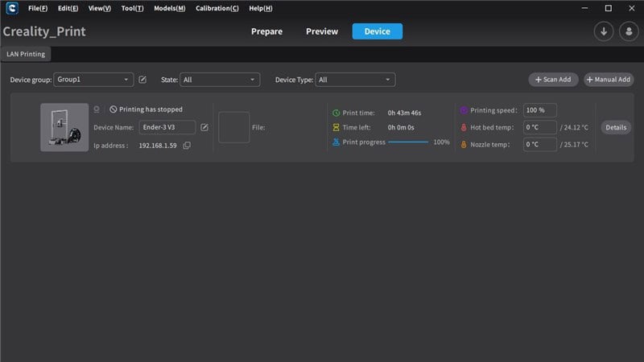The height and width of the screenshot is (362, 644).
Task: Click the Printing speed percentage field
Action: tap(539, 110)
